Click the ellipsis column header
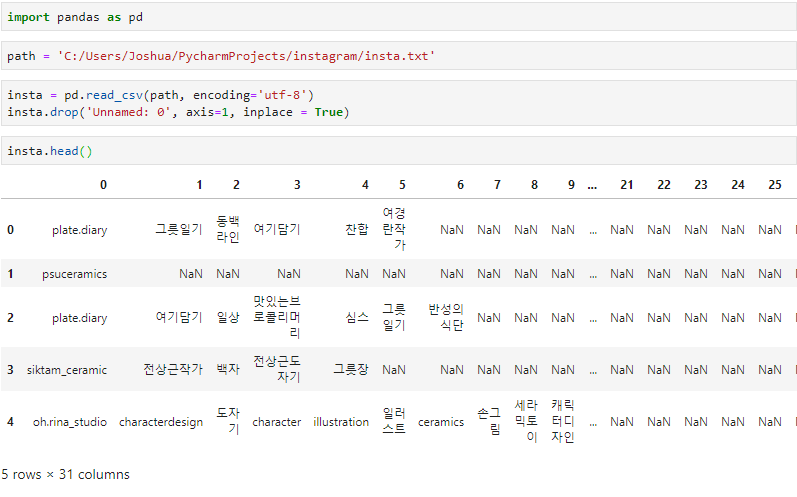797x497 pixels. tap(592, 187)
